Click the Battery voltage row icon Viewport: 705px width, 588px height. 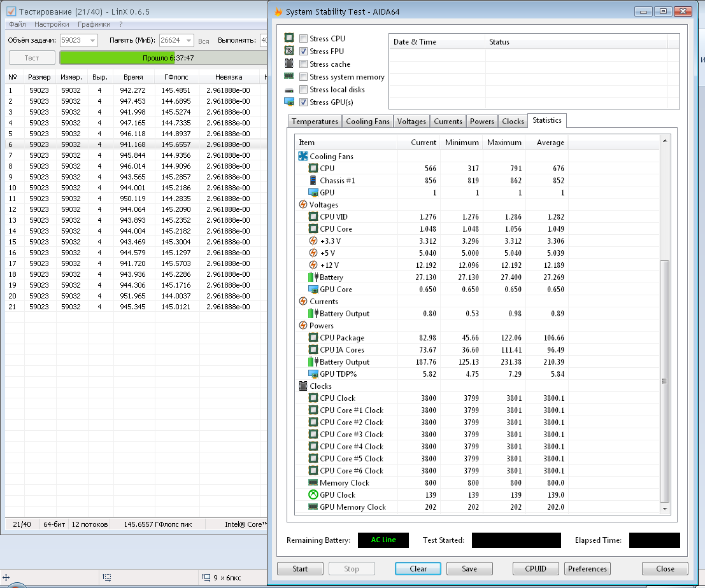313,277
